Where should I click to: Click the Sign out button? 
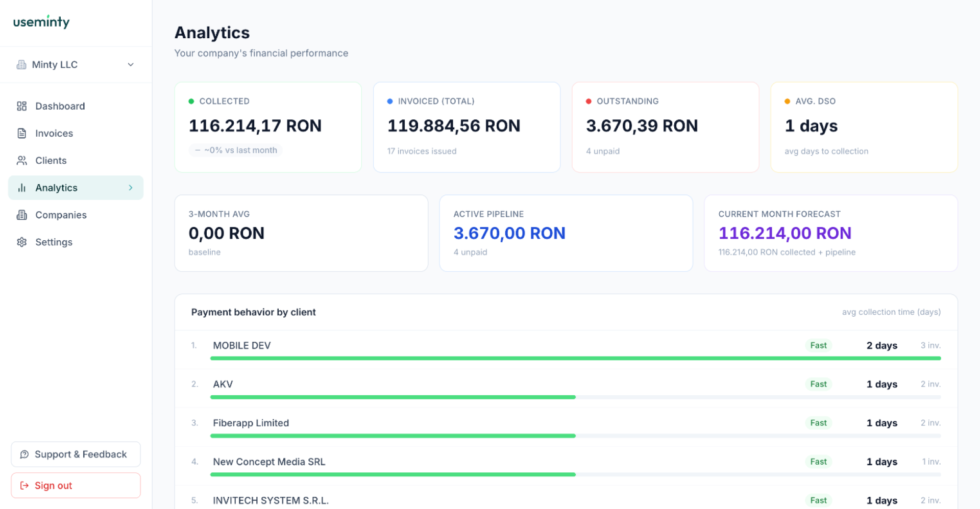coord(76,486)
